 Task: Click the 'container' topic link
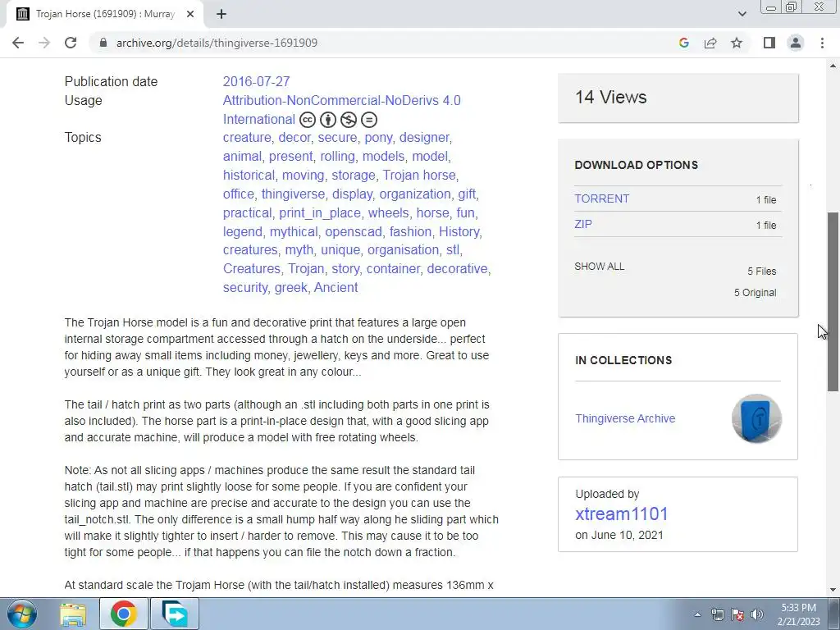[x=393, y=268]
